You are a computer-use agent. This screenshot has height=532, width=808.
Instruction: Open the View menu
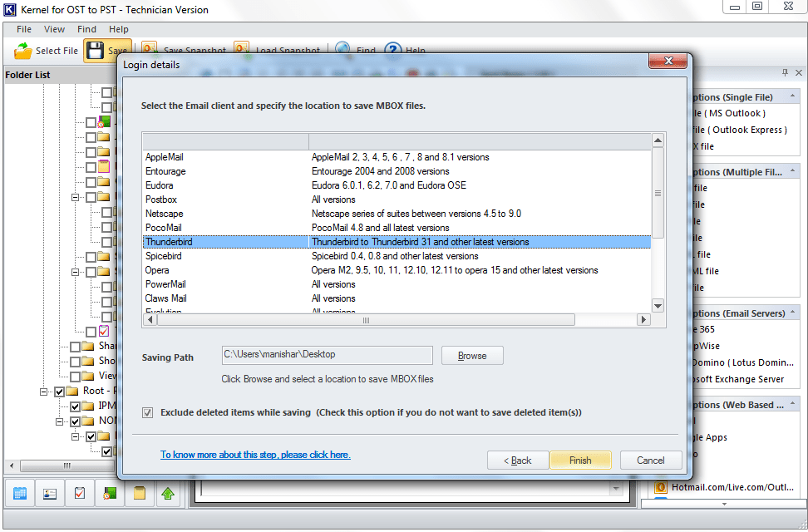54,29
